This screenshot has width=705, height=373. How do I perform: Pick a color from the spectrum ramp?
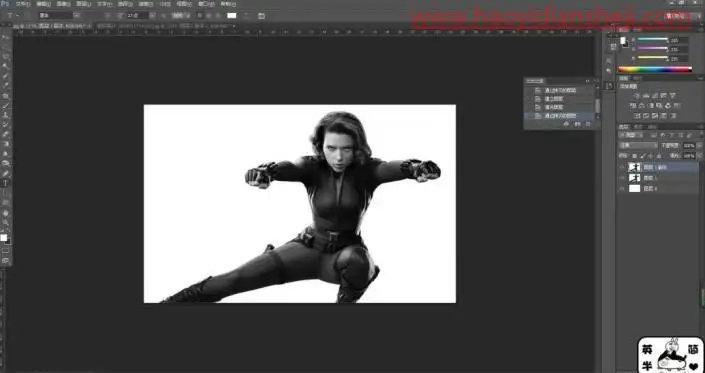pyautogui.click(x=655, y=69)
